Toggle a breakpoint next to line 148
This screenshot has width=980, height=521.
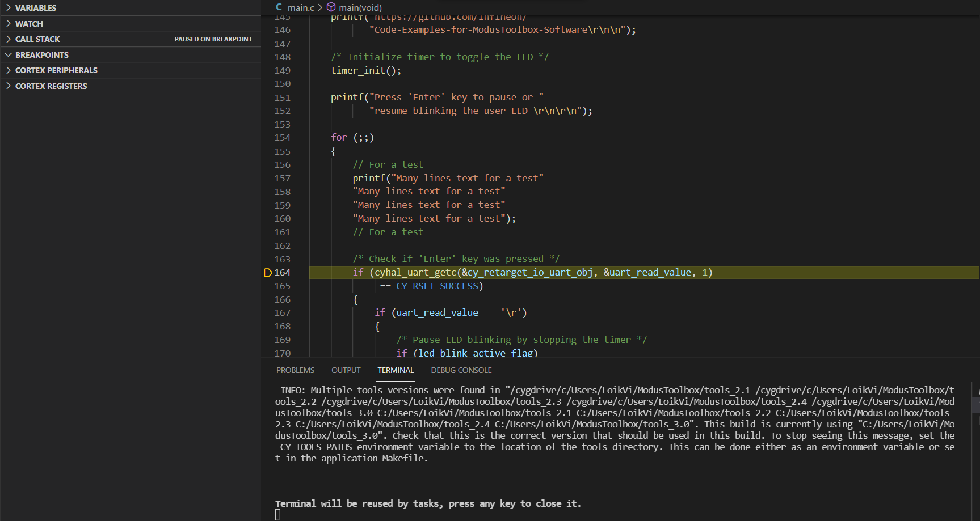point(267,57)
